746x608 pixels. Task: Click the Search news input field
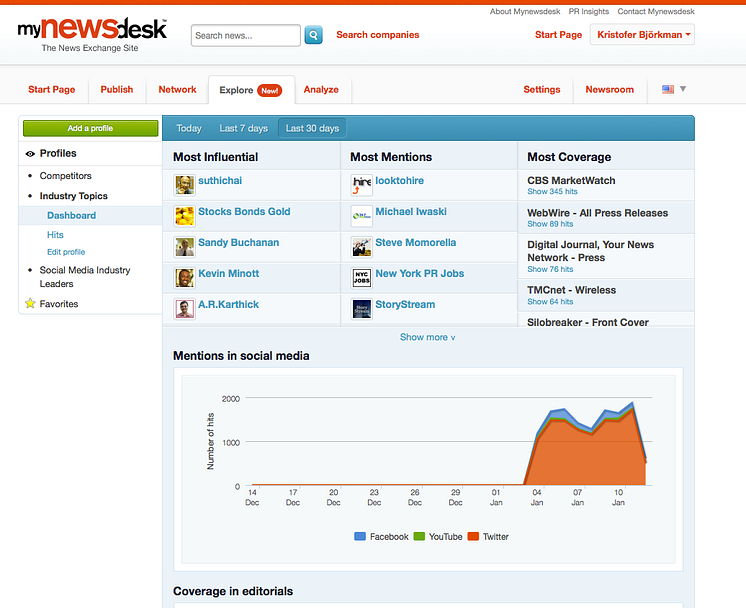pyautogui.click(x=245, y=36)
